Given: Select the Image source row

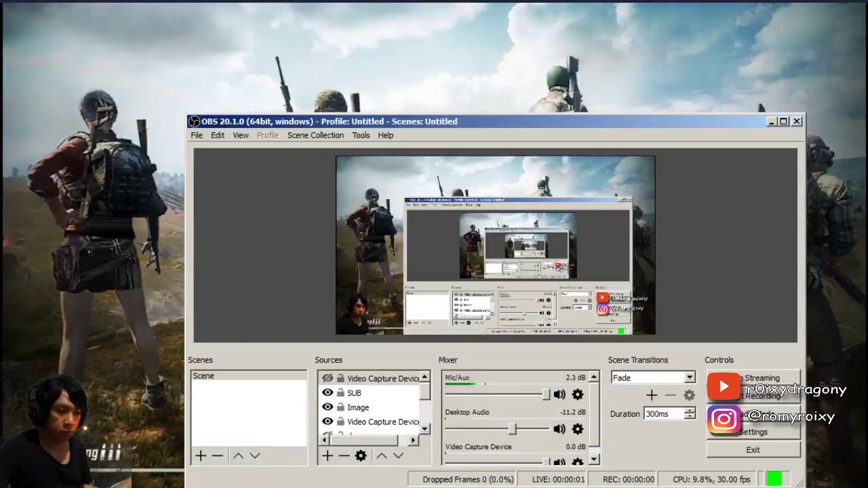Looking at the screenshot, I should click(x=369, y=407).
